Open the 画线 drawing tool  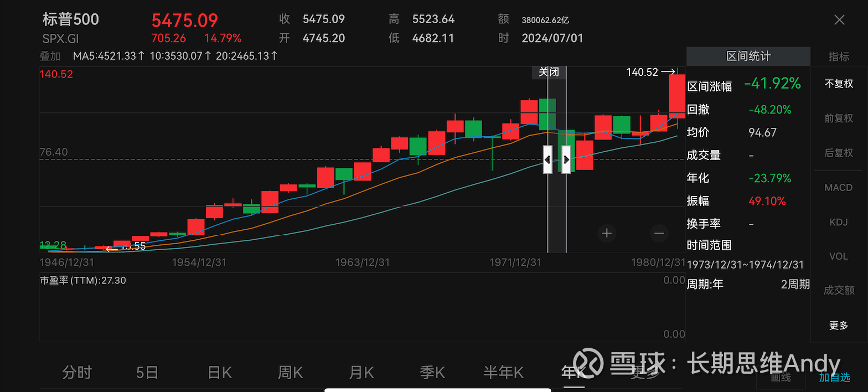781,378
